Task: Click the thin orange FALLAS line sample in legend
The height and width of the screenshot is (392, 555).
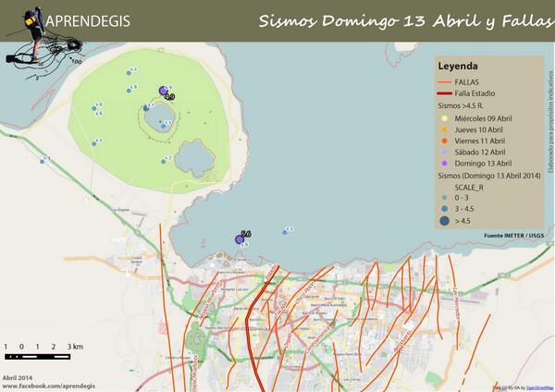Action: tap(445, 82)
